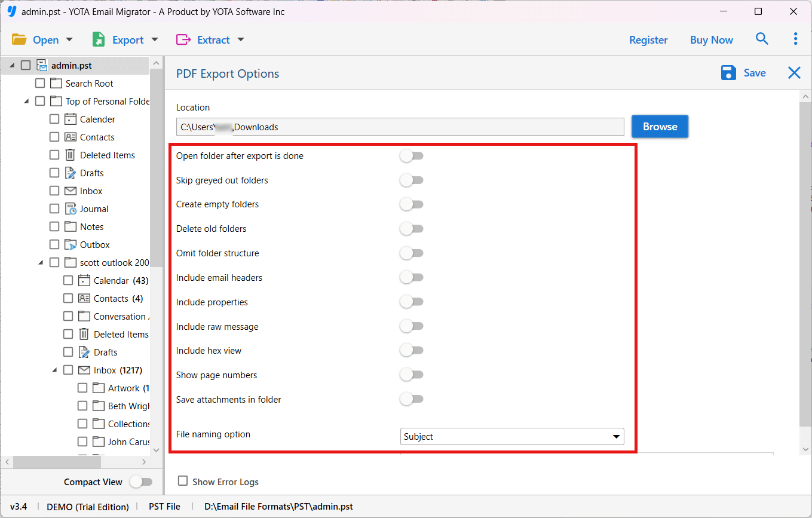This screenshot has width=812, height=518.
Task: Click the magnifier search icon in toolbar
Action: 762,39
